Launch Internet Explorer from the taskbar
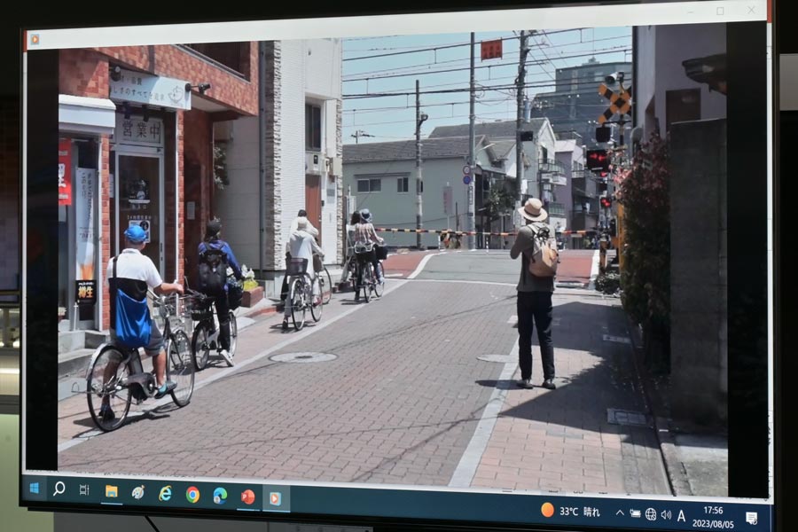 pyautogui.click(x=165, y=493)
